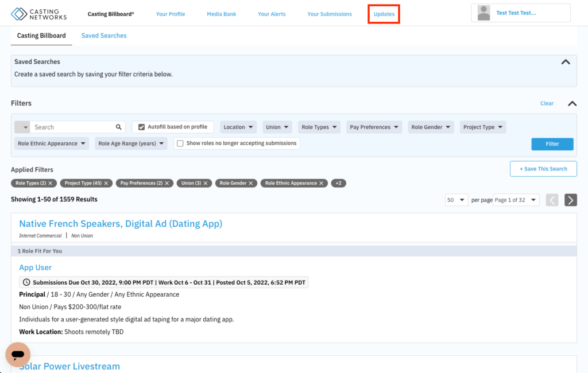Open the Role Age Range (years) dropdown

tap(131, 143)
